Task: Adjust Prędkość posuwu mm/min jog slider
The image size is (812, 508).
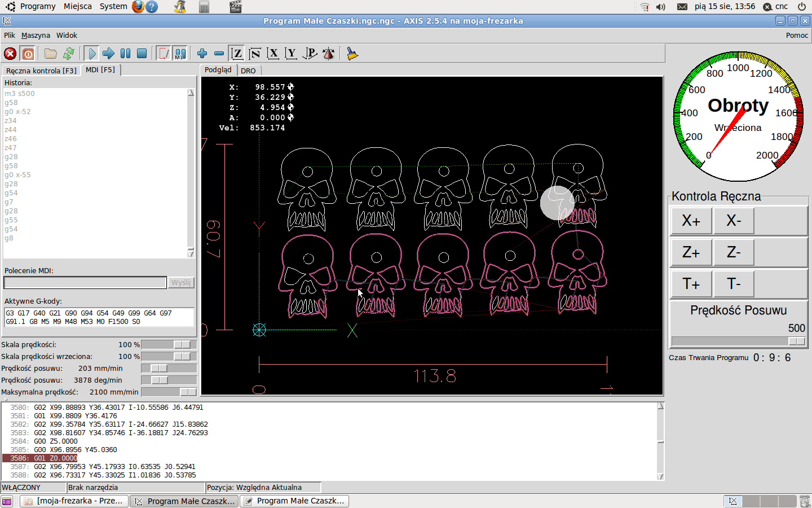Action: pos(169,368)
